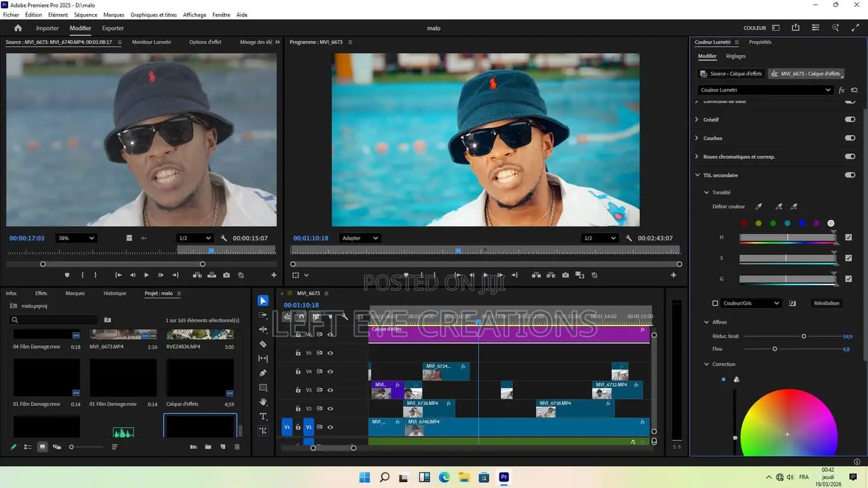Click the Home icon in header
This screenshot has width=868, height=488.
click(18, 28)
